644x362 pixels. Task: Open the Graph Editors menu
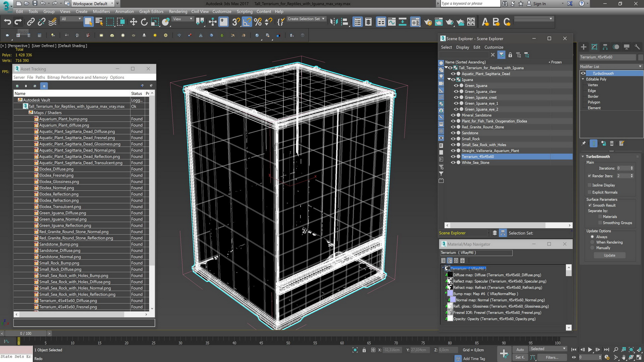tap(151, 11)
